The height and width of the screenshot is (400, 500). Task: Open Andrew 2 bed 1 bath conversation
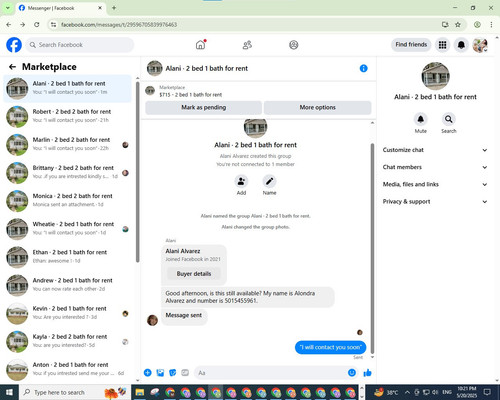pos(68,284)
